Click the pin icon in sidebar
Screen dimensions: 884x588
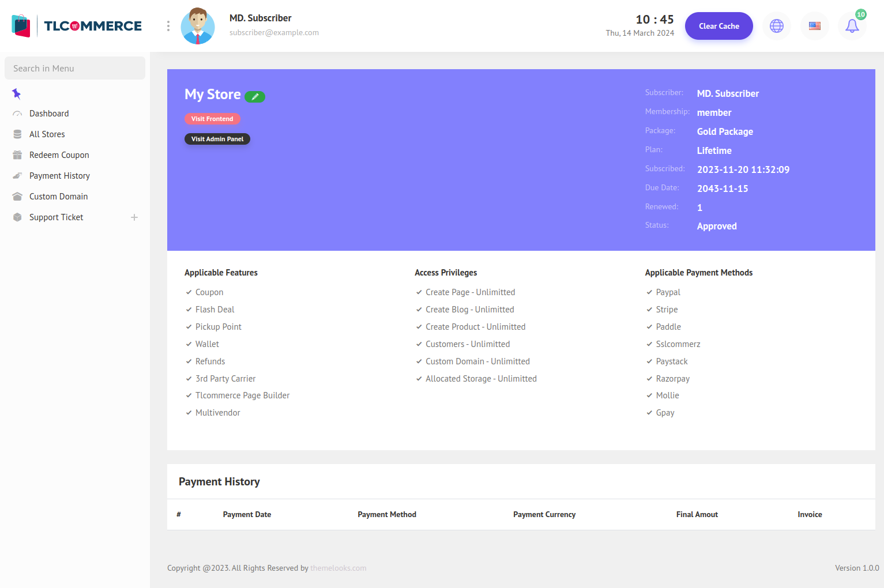click(x=17, y=93)
